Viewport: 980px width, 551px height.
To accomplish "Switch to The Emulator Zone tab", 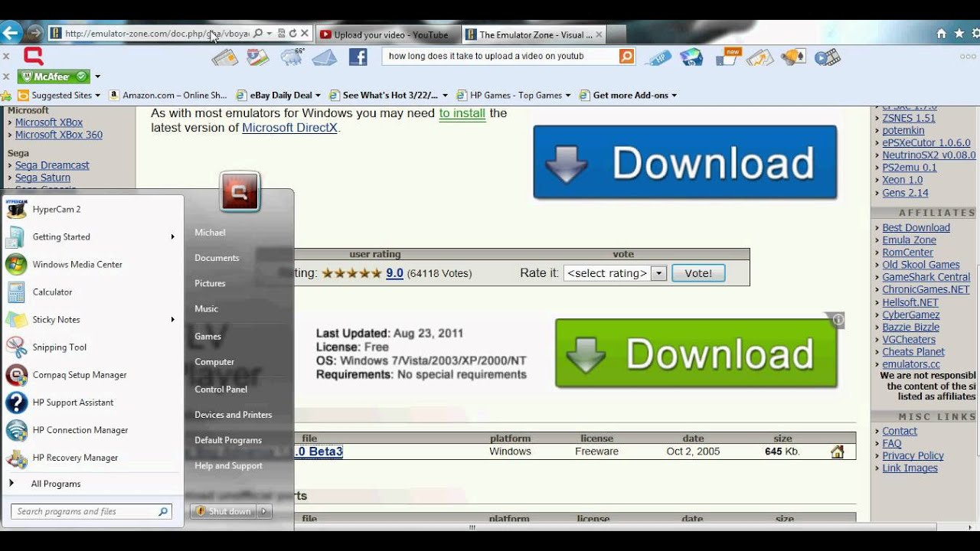I will coord(535,34).
